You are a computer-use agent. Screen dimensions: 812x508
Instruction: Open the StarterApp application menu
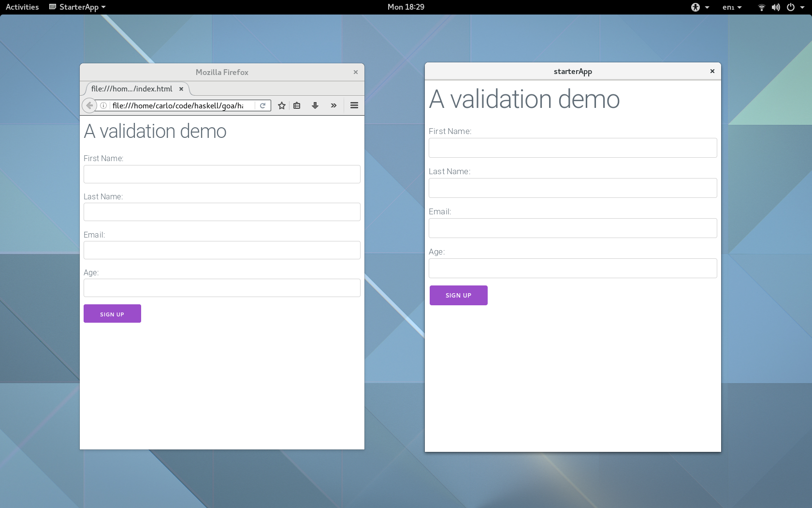[x=78, y=7]
